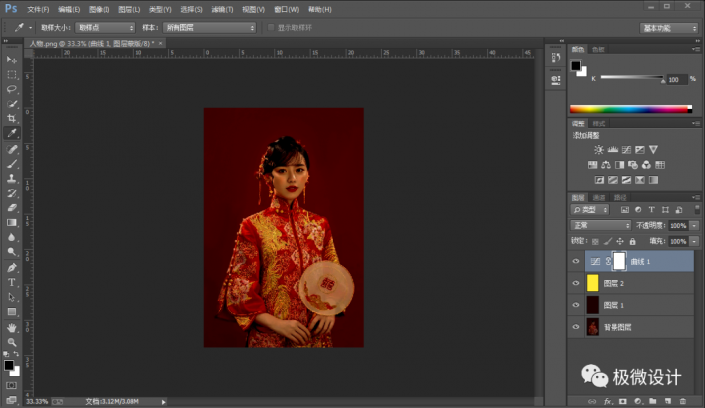Pick a color from the spectrum ramp
705x408 pixels.
[630, 109]
